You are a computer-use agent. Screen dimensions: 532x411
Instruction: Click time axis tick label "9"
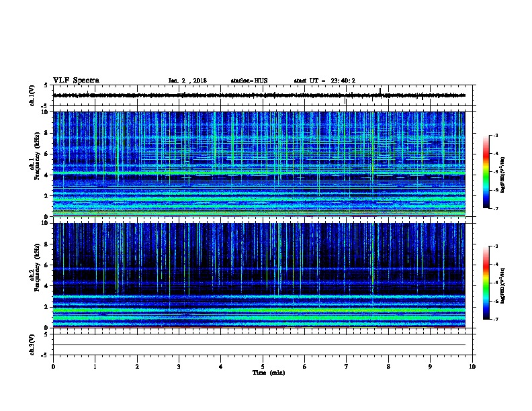(x=430, y=367)
